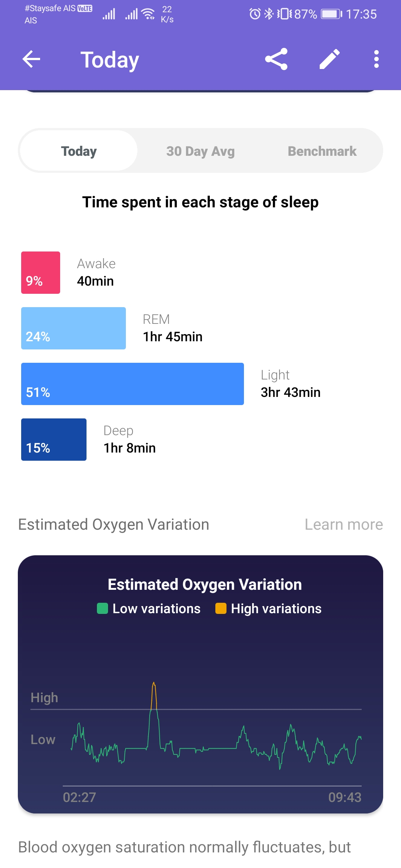This screenshot has width=401, height=868.
Task: Tap the battery indicator icon
Action: 332,14
